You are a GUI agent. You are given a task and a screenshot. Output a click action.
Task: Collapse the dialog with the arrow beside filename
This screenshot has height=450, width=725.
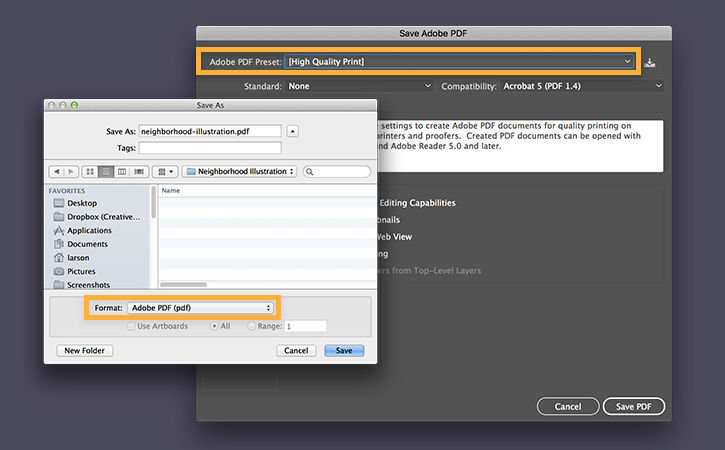pos(292,131)
